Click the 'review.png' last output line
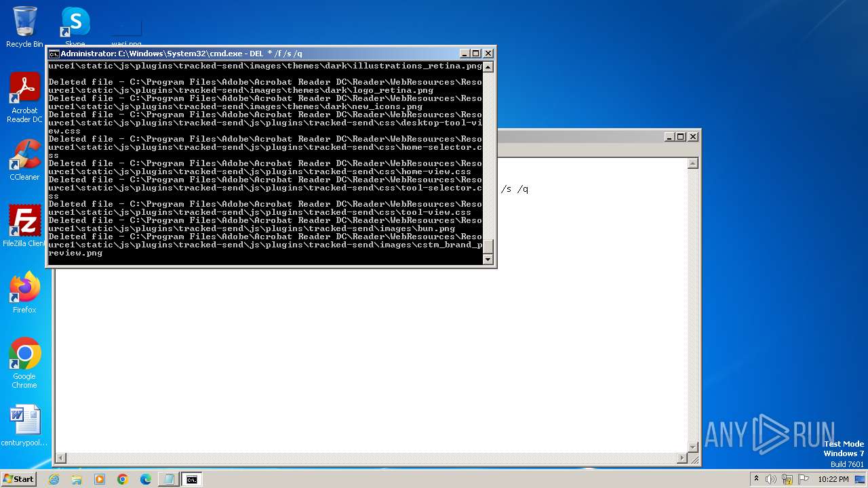The height and width of the screenshot is (488, 868). pos(75,253)
